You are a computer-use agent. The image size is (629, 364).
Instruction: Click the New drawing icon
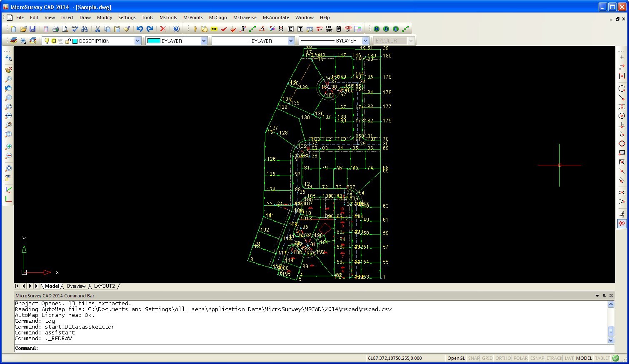coord(13,29)
